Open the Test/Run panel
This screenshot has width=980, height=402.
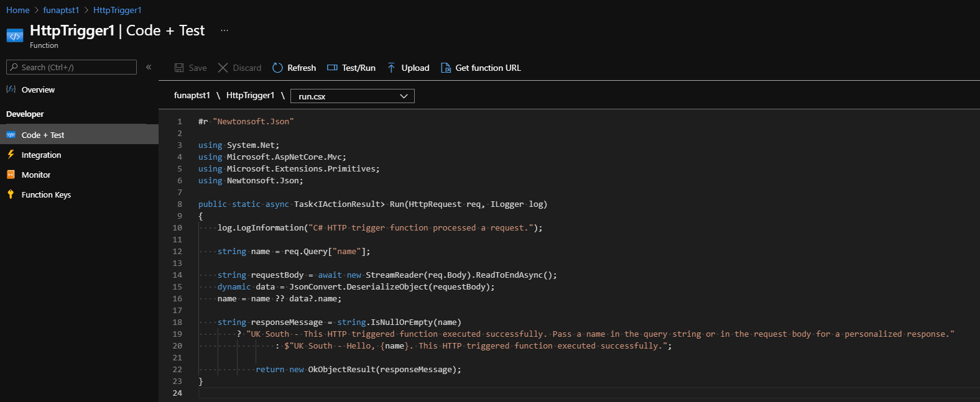(351, 68)
